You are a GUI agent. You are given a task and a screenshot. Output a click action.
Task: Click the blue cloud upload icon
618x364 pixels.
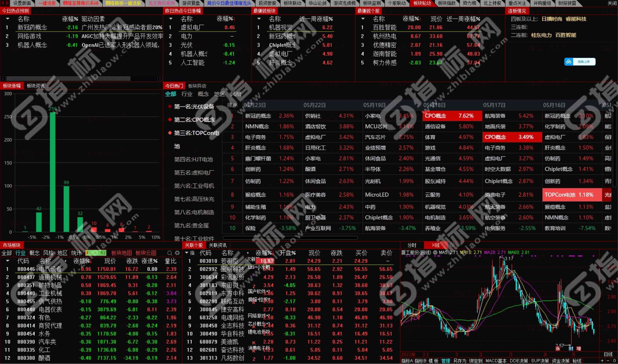pos(569,62)
